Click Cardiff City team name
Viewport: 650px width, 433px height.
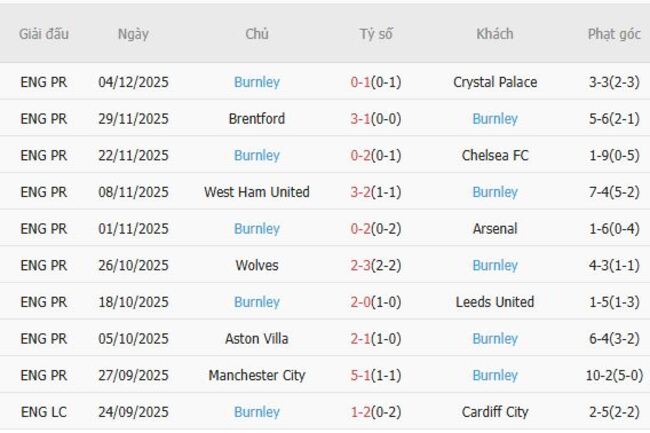click(495, 412)
